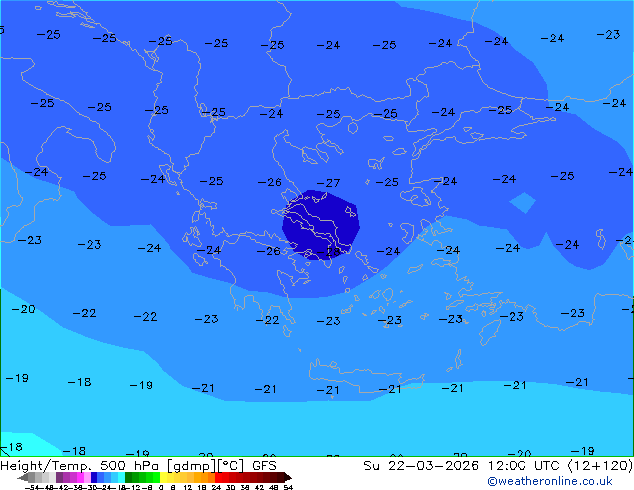Click the bright cyan legend swatch near -18
The image size is (634, 490).
pos(121,477)
